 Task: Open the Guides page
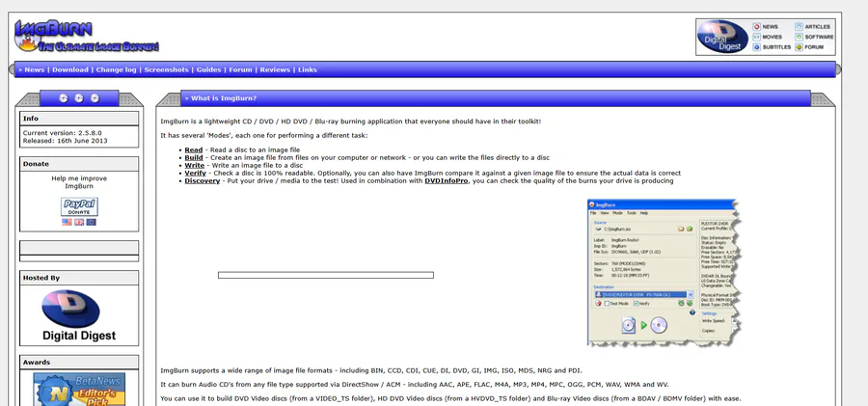(208, 69)
